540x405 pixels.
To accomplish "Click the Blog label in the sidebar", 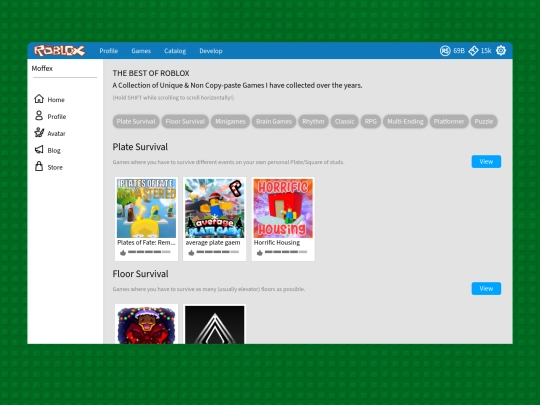I will point(54,150).
